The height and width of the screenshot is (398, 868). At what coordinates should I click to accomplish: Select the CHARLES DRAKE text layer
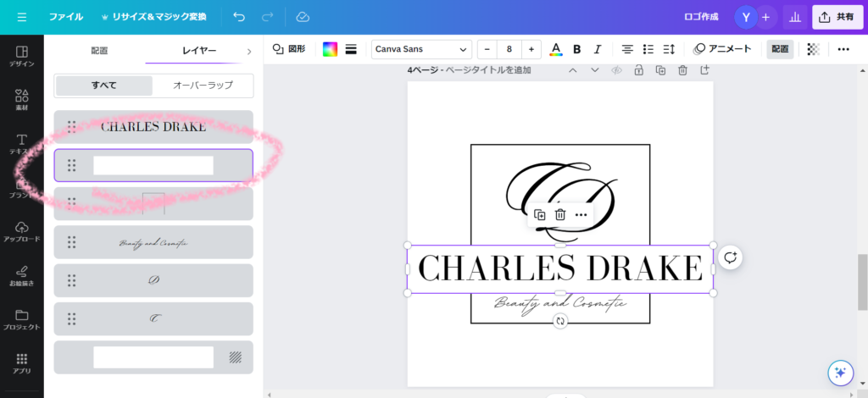pyautogui.click(x=153, y=126)
